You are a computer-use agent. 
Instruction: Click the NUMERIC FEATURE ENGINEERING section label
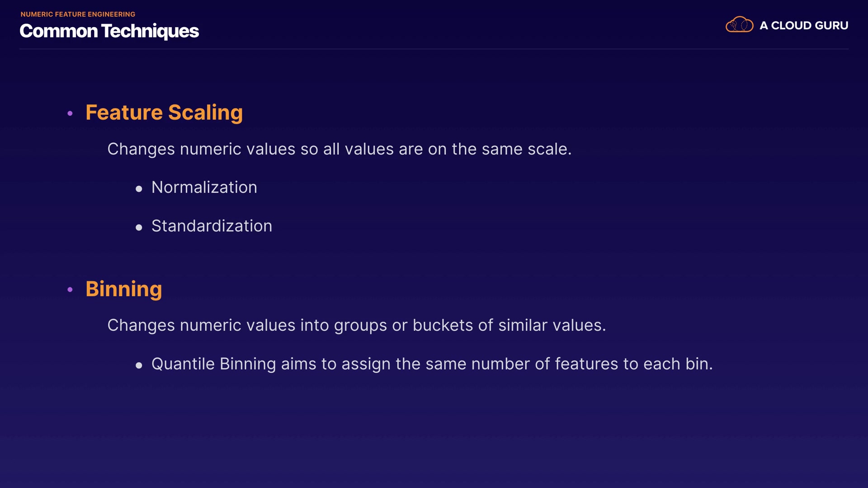coord(78,14)
